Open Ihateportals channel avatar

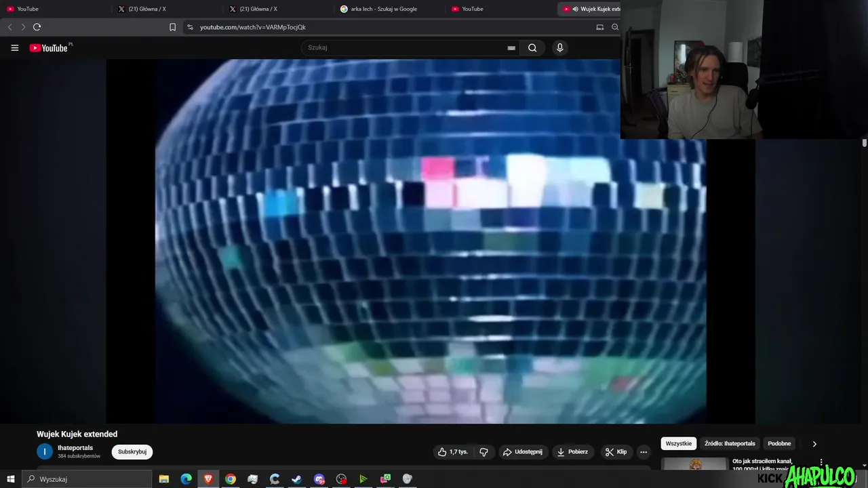click(x=45, y=451)
